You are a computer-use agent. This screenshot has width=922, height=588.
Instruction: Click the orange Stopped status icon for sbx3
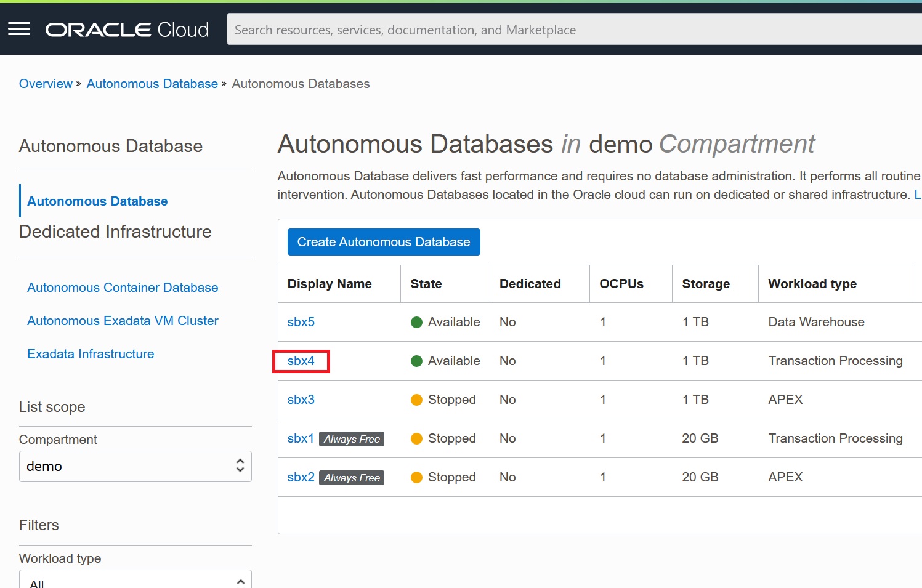[416, 400]
